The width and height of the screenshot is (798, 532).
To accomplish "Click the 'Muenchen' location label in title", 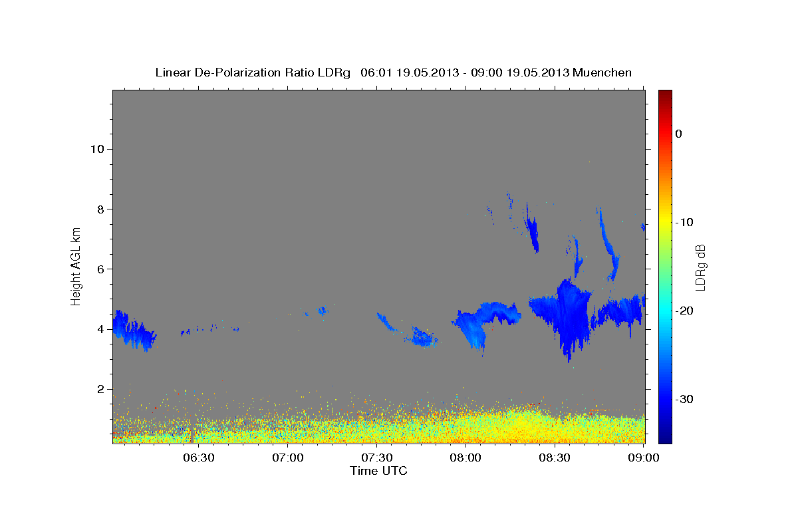I will (602, 72).
